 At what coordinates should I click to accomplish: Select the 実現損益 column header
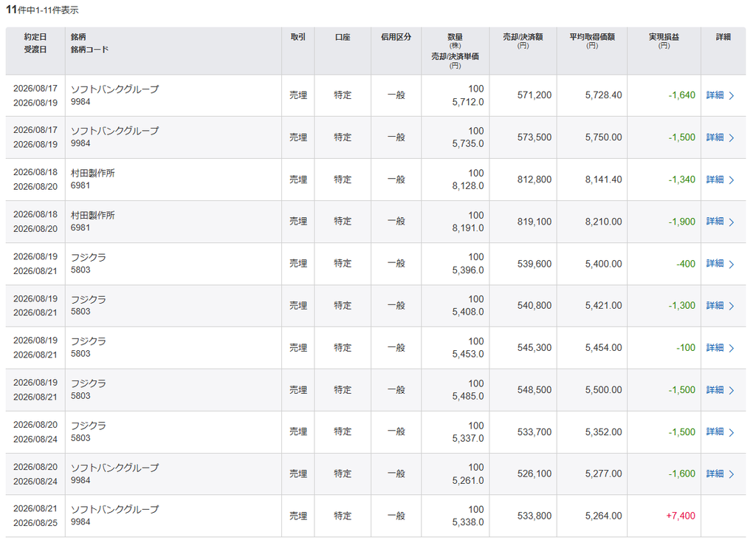point(664,37)
